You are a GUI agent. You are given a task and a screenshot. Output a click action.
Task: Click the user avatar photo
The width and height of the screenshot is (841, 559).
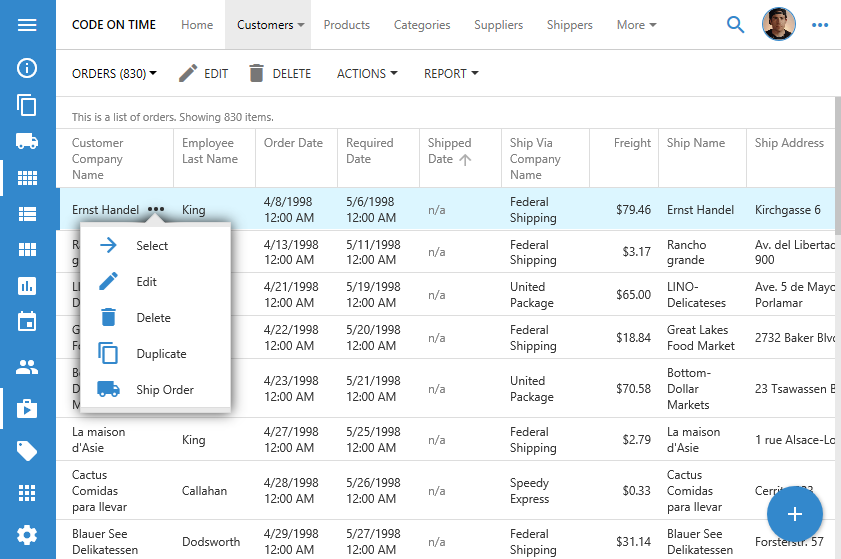(x=778, y=25)
